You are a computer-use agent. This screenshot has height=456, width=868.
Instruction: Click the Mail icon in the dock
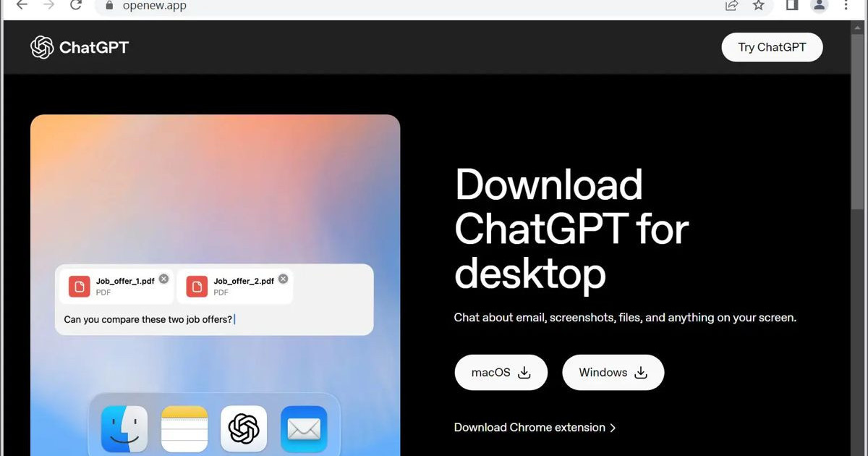[x=304, y=429]
